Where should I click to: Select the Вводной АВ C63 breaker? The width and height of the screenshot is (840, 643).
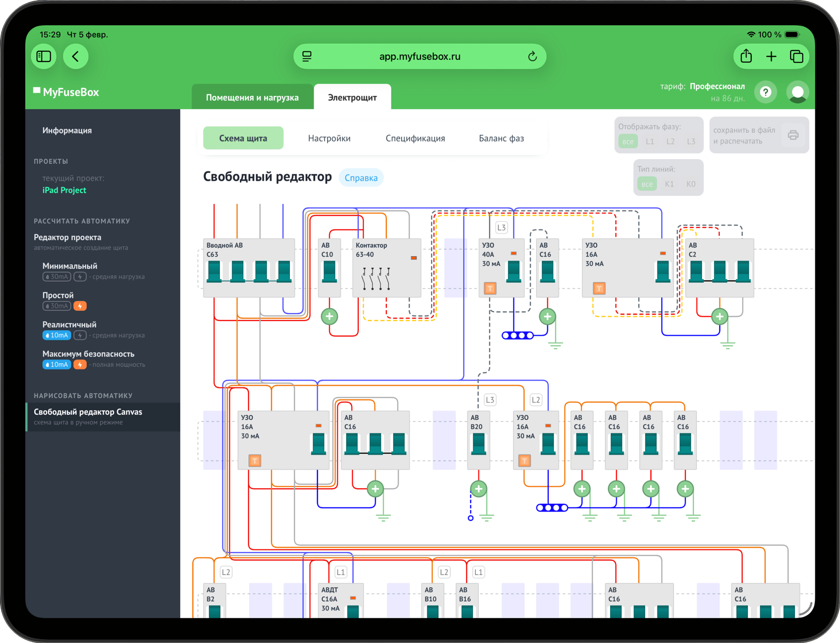tap(249, 268)
